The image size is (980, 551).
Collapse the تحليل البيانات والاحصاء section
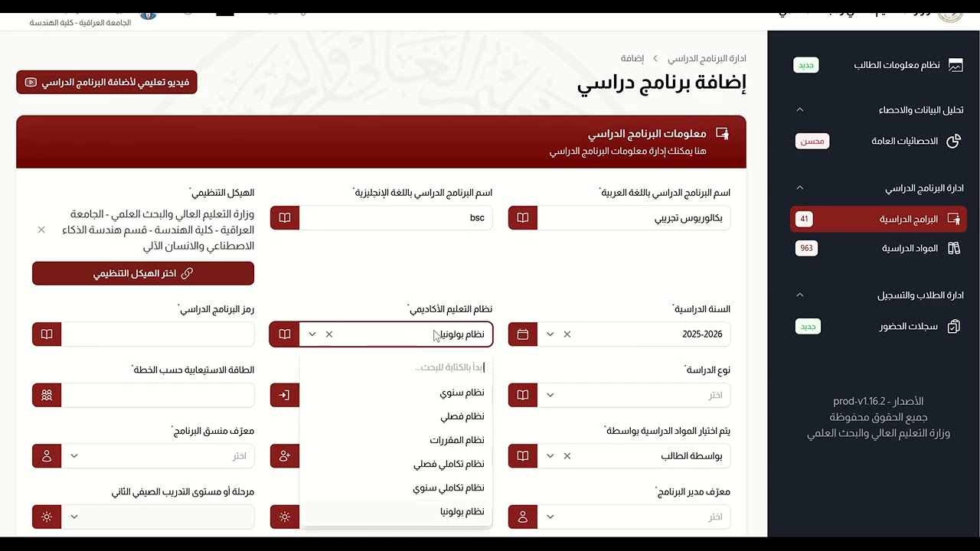tap(799, 109)
